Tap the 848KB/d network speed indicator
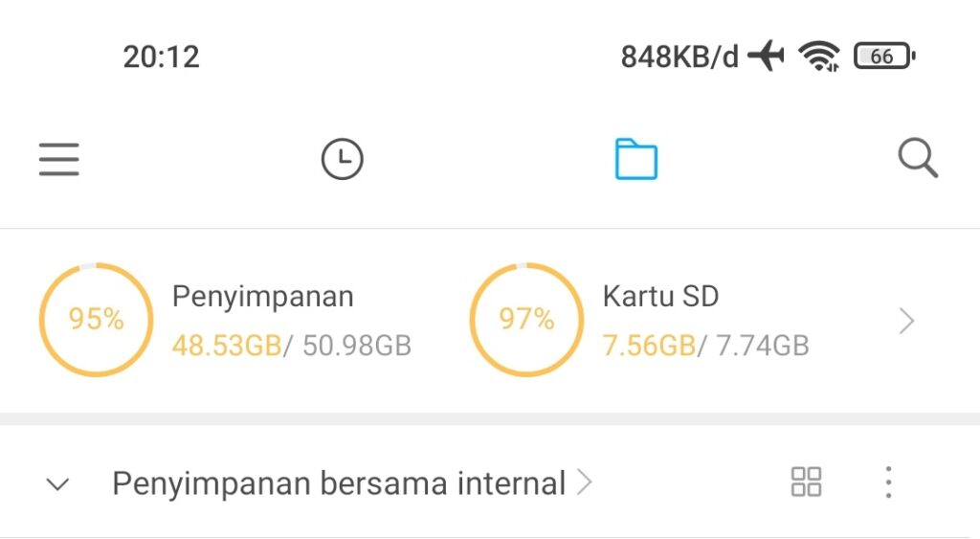Viewport: 980px width, 539px height. 679,56
